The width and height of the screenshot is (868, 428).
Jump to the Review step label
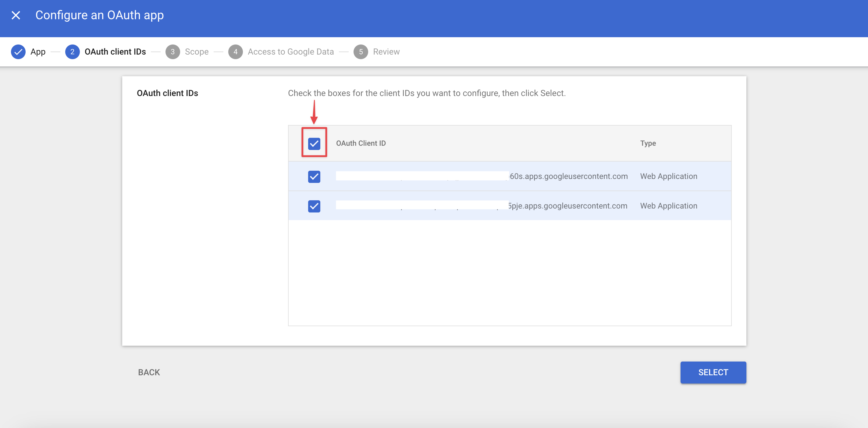pos(386,52)
